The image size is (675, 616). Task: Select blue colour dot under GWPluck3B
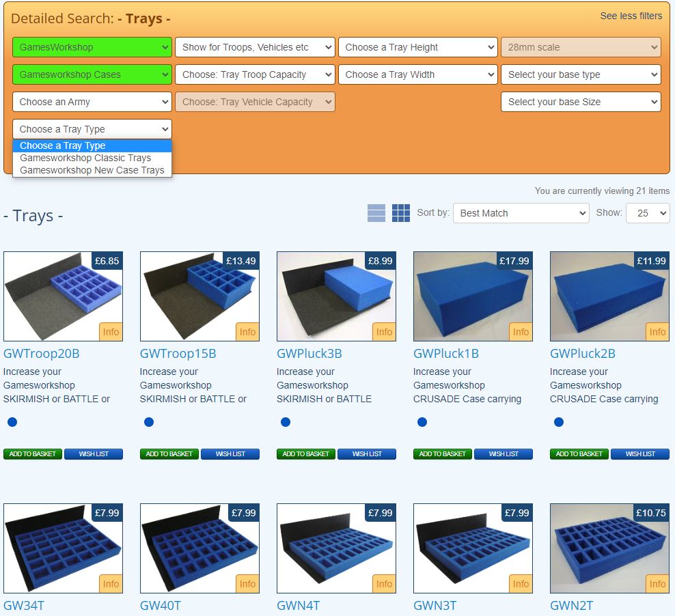pos(286,422)
